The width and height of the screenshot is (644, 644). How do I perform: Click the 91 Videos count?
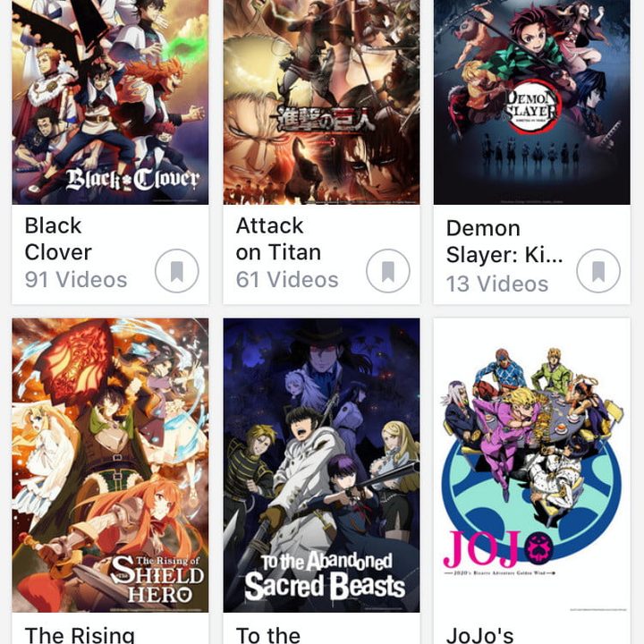[x=76, y=280]
